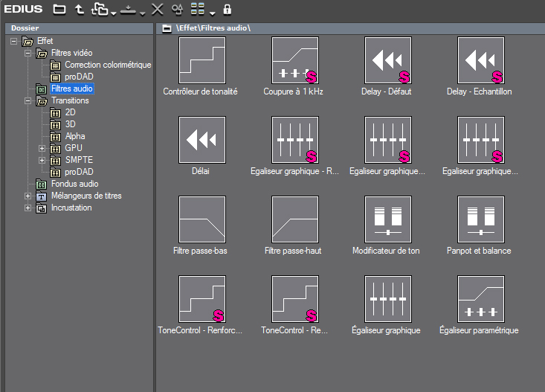Collapse the Filtres vidéo folder
This screenshot has width=545, height=392.
28,54
